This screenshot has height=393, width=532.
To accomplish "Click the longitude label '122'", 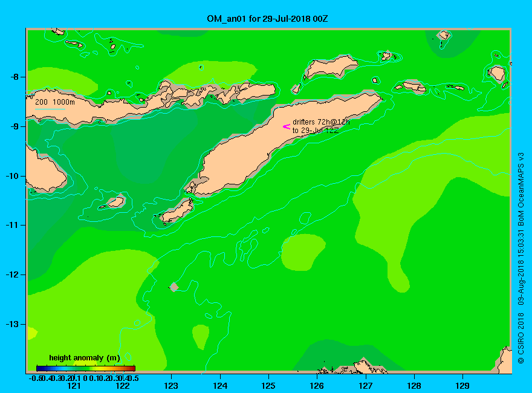I will (123, 386).
